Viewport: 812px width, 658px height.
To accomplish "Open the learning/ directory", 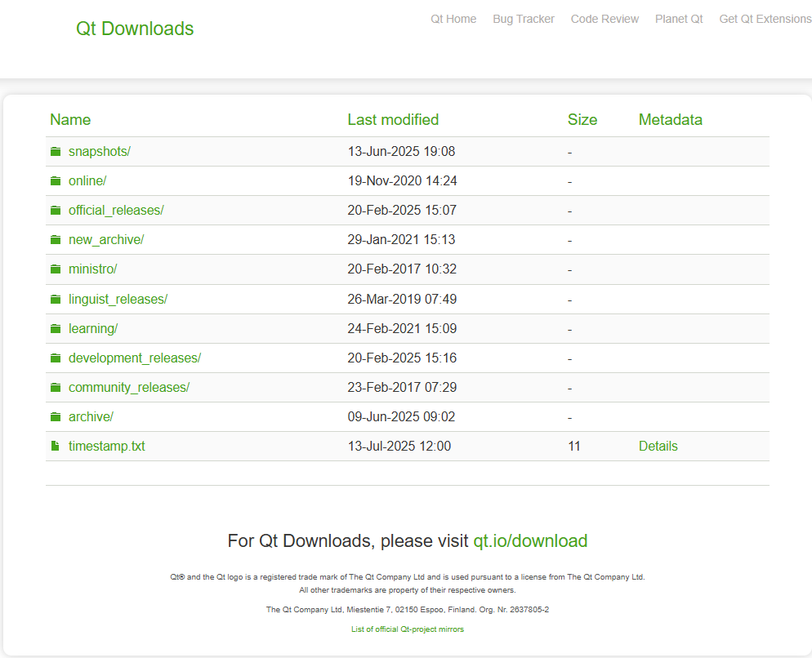I will pyautogui.click(x=93, y=329).
